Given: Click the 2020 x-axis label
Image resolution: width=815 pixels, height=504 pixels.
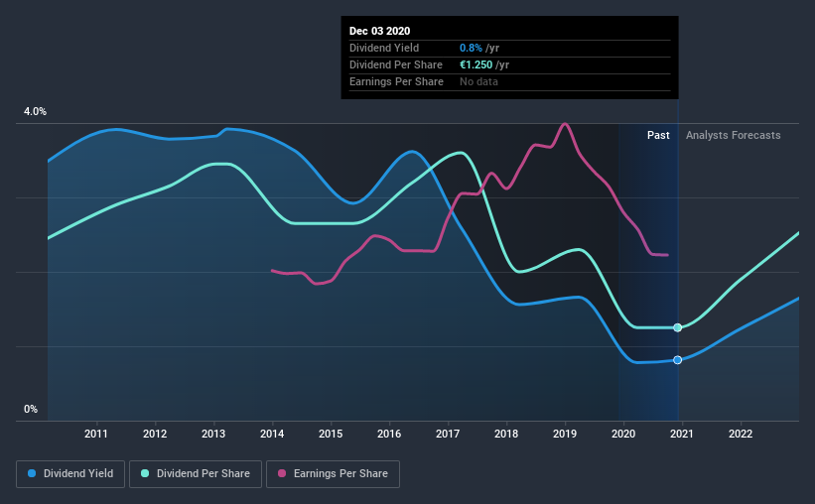Looking at the screenshot, I should pos(623,434).
